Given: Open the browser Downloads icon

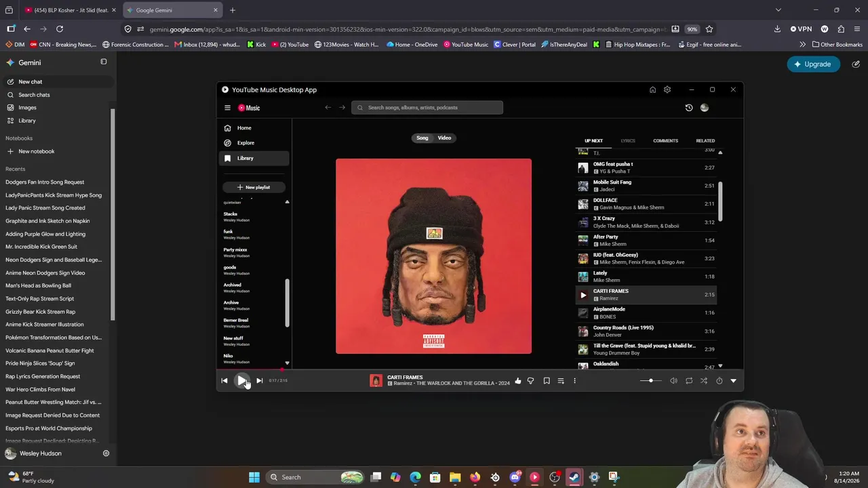Looking at the screenshot, I should 777,29.
